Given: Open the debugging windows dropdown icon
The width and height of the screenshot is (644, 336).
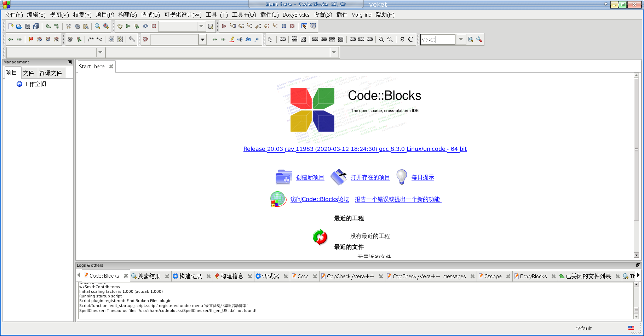Looking at the screenshot, I should tap(304, 26).
